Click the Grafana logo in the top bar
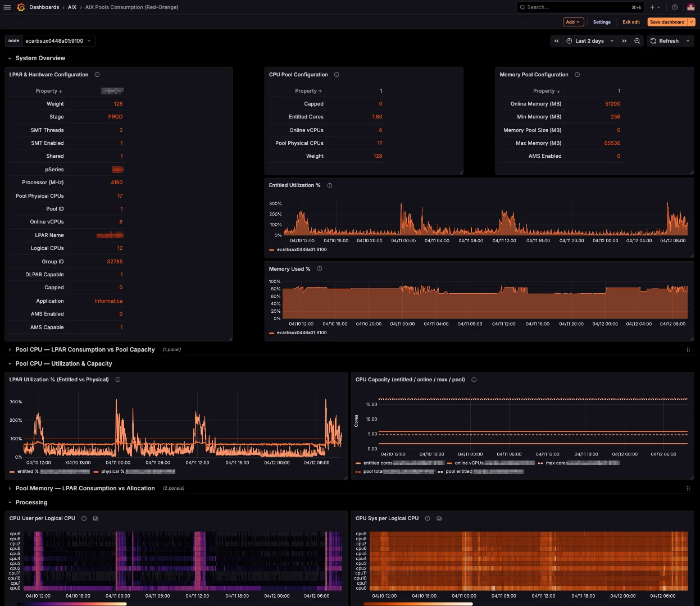The image size is (700, 606). [x=21, y=7]
